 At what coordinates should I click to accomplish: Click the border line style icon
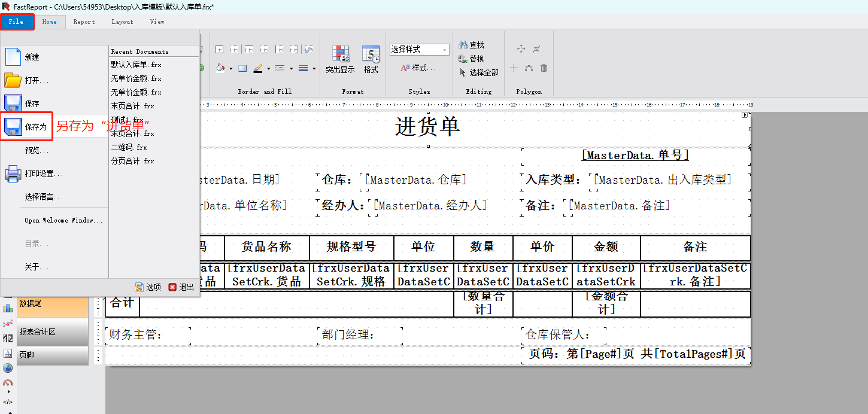pos(280,68)
